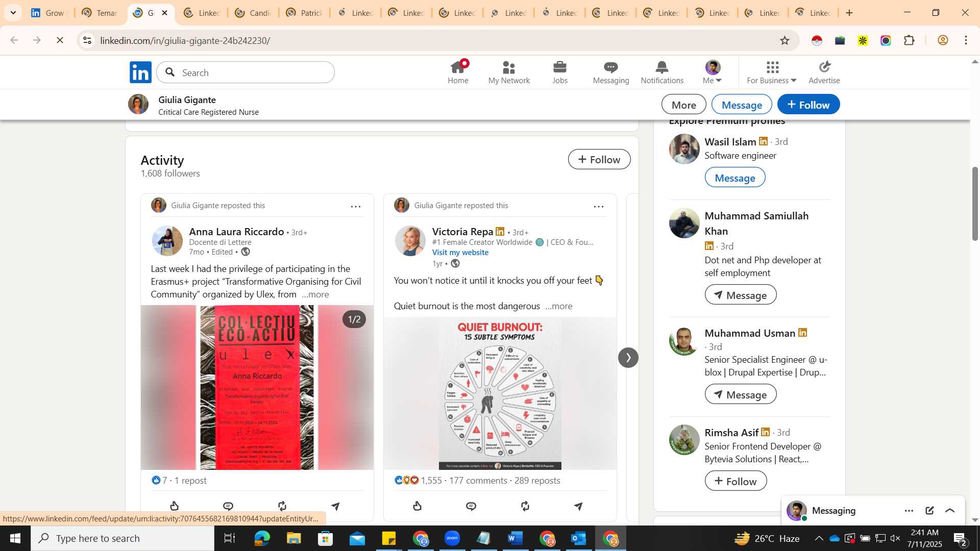This screenshot has width=980, height=551.
Task: Open Zoom from the taskbar
Action: click(x=452, y=538)
